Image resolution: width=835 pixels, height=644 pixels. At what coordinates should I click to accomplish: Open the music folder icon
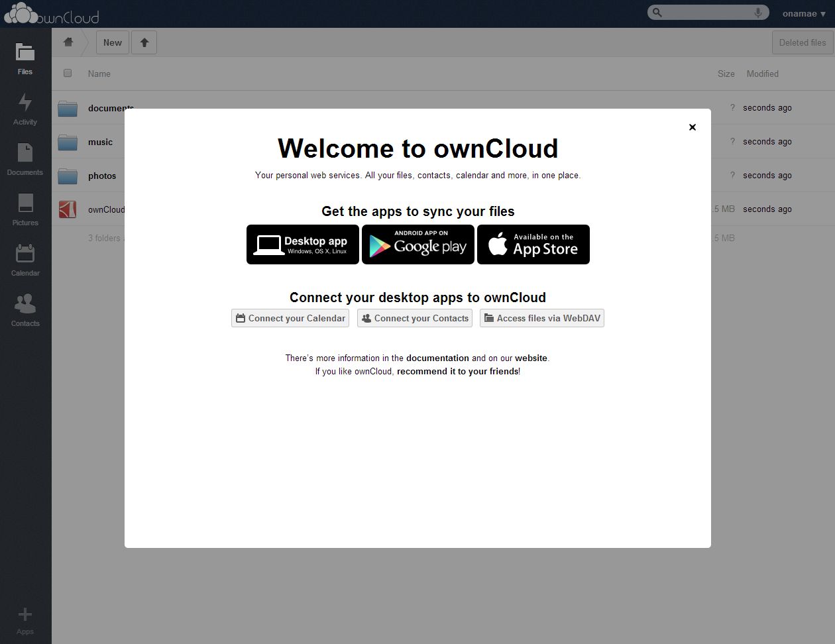coord(68,142)
